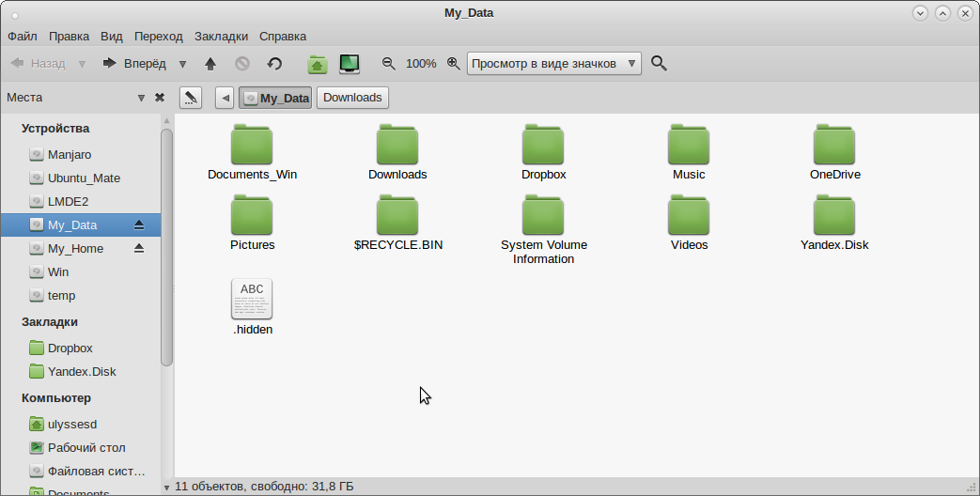Viewport: 980px width, 496px height.
Task: Open temp device in sidebar
Action: point(81,296)
